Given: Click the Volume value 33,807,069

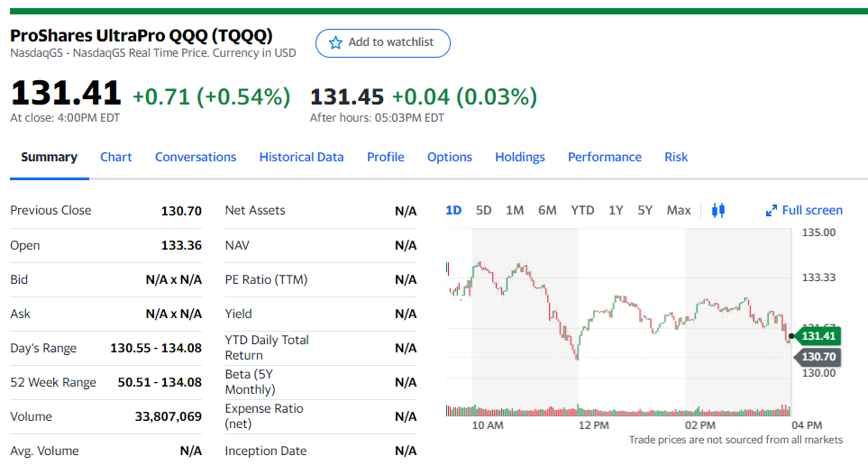Looking at the screenshot, I should point(169,417).
